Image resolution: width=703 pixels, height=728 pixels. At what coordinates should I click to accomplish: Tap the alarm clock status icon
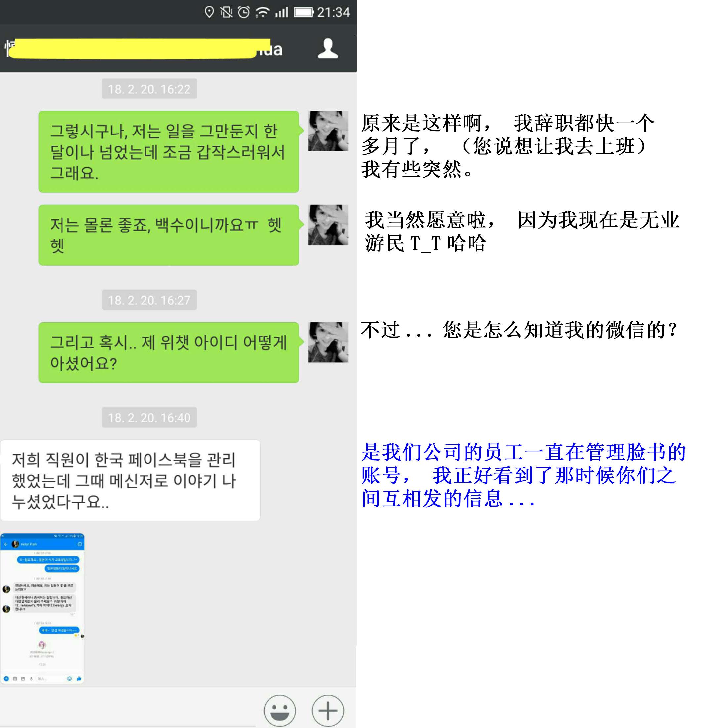pos(244,12)
